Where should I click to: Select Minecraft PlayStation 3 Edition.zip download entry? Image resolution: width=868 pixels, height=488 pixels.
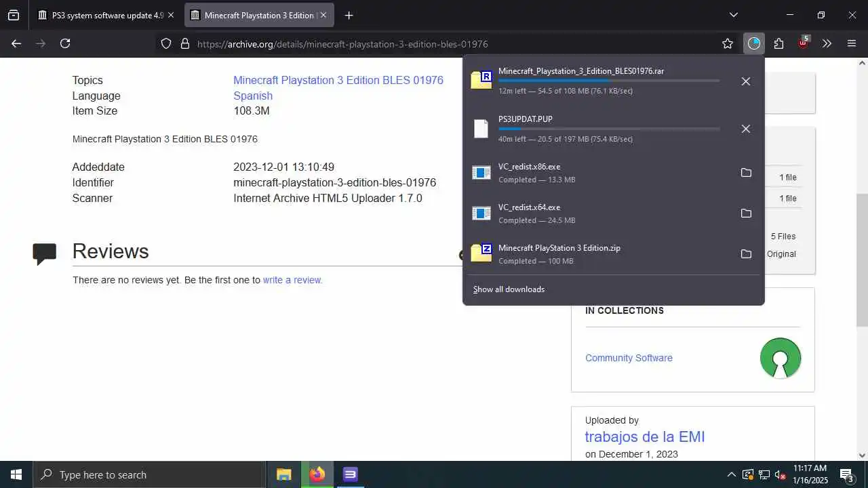pyautogui.click(x=614, y=254)
